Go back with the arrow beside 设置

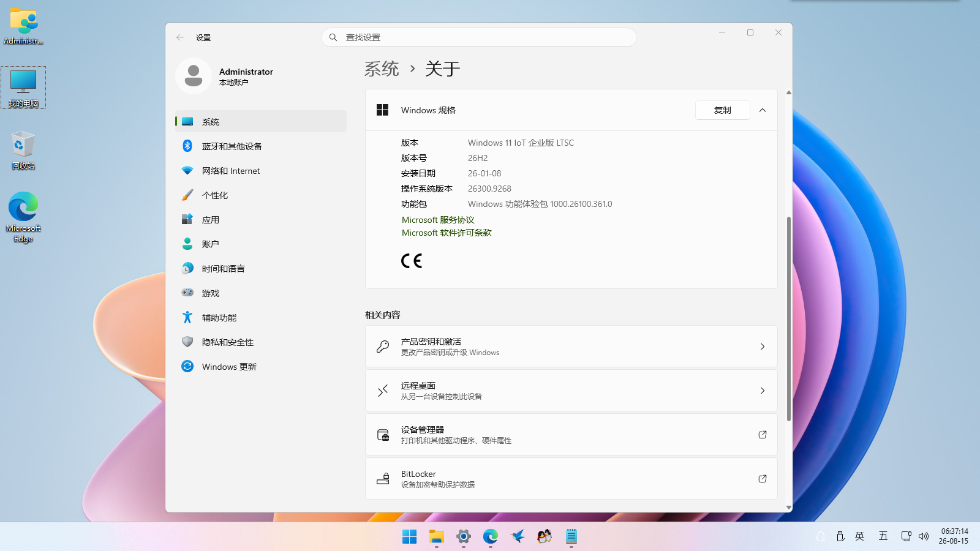coord(180,37)
